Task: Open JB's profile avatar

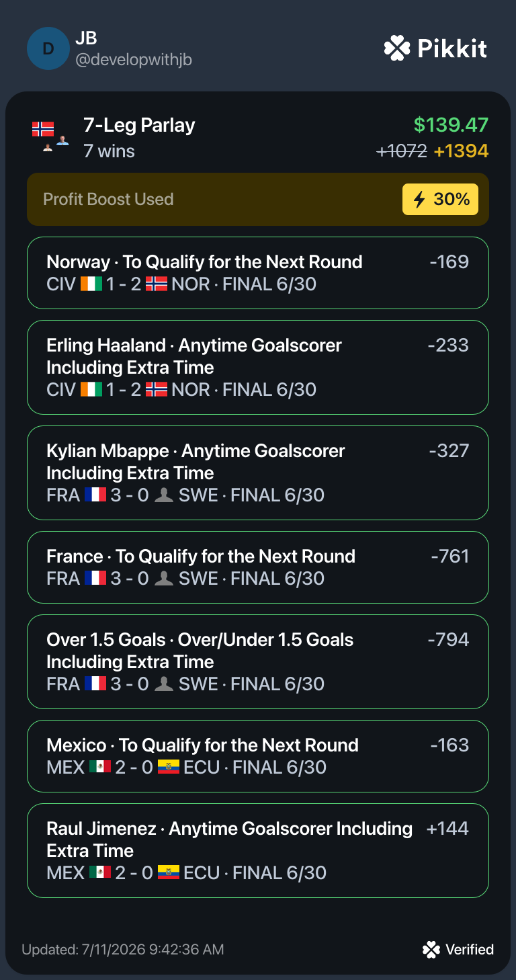Action: [x=48, y=48]
